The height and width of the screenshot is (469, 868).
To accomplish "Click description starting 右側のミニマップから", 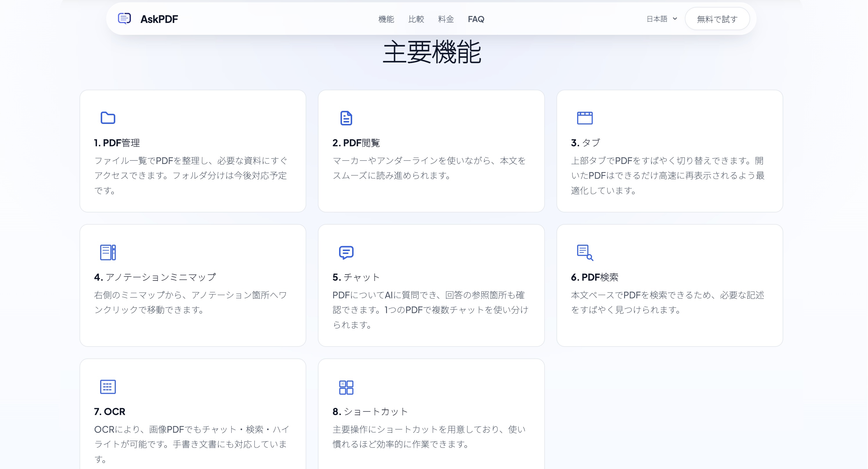I will pyautogui.click(x=191, y=302).
